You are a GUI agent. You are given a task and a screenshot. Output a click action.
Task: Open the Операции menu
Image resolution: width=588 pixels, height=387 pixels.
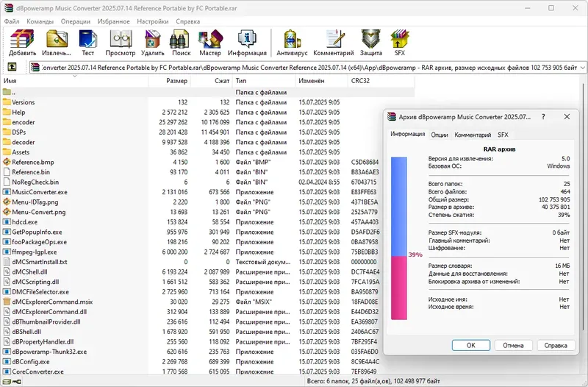[x=76, y=21]
